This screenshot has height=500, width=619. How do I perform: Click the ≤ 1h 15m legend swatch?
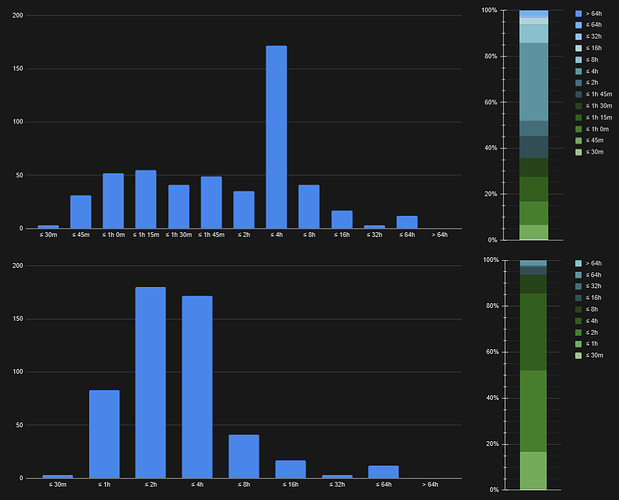[x=579, y=118]
